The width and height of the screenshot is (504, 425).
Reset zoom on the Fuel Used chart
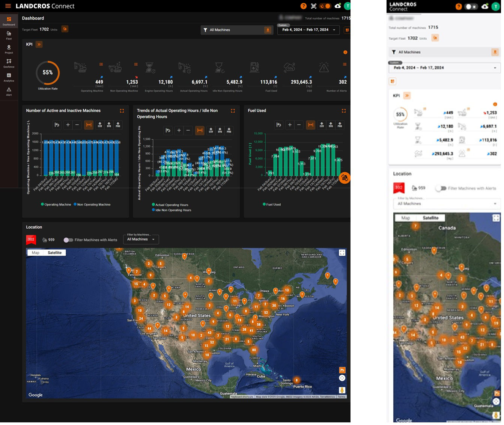pyautogui.click(x=279, y=125)
